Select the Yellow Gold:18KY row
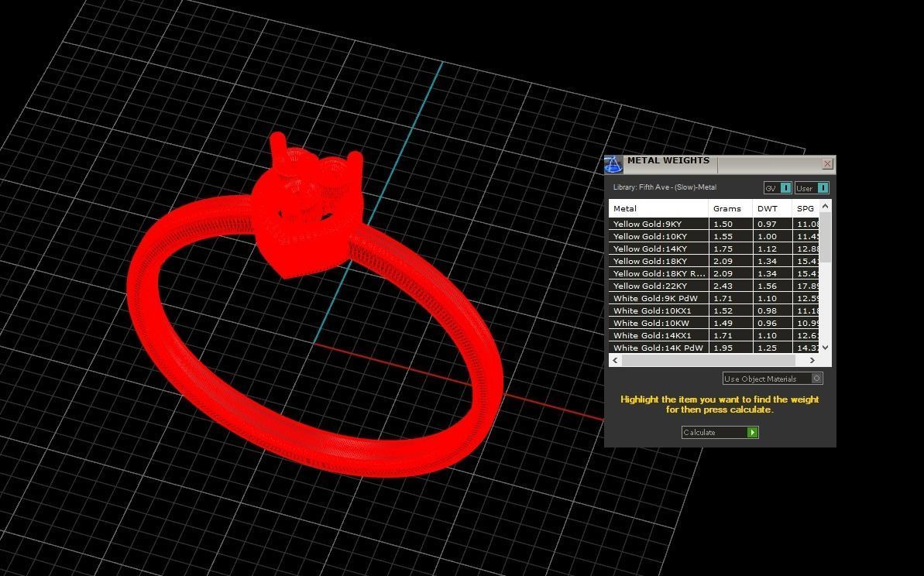 (x=713, y=261)
